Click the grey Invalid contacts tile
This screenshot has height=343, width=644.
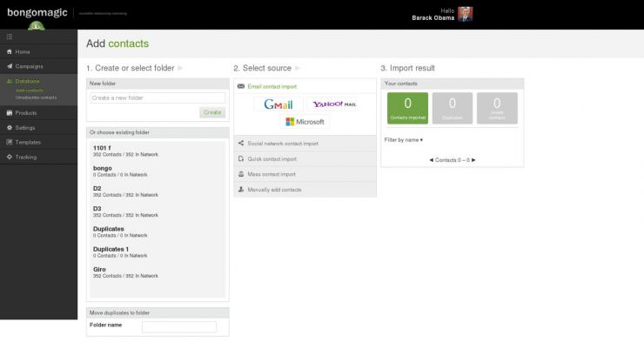497,108
